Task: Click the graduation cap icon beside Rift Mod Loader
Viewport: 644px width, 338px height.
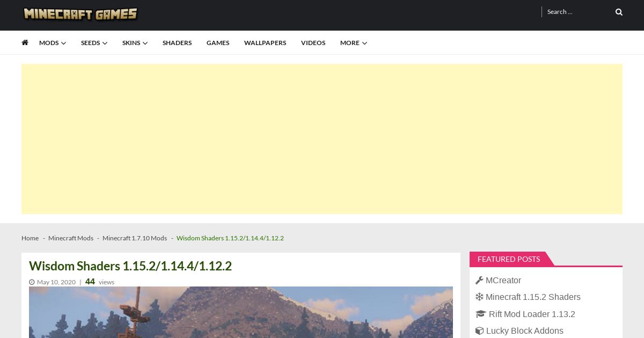Action: (x=480, y=314)
